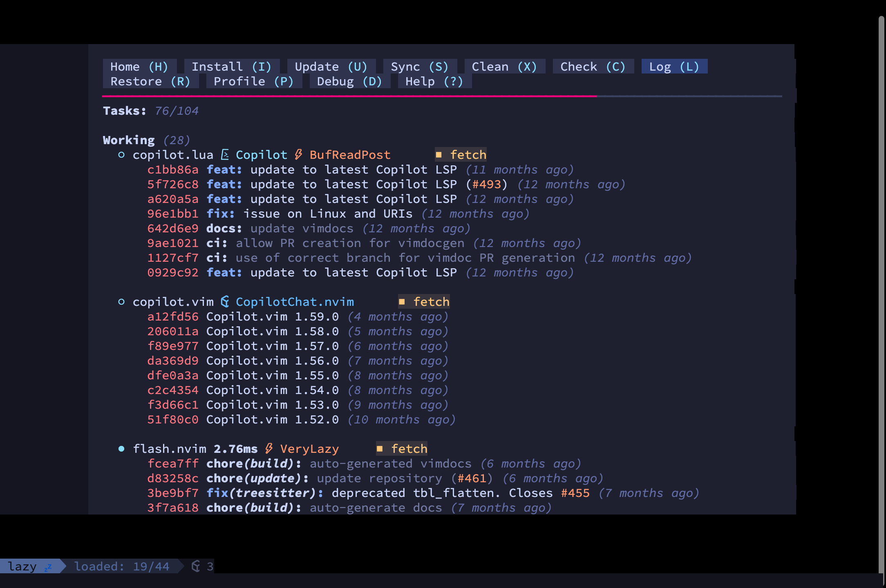Screen dimensions: 886x588
Task: Switch to the Install (I) tab
Action: (x=232, y=67)
